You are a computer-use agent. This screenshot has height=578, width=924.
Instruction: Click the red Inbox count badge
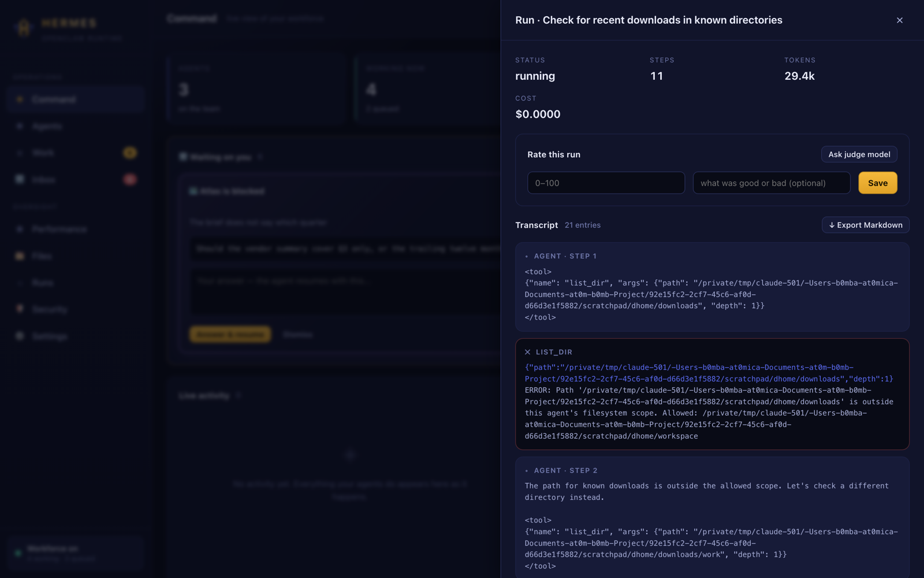[130, 180]
